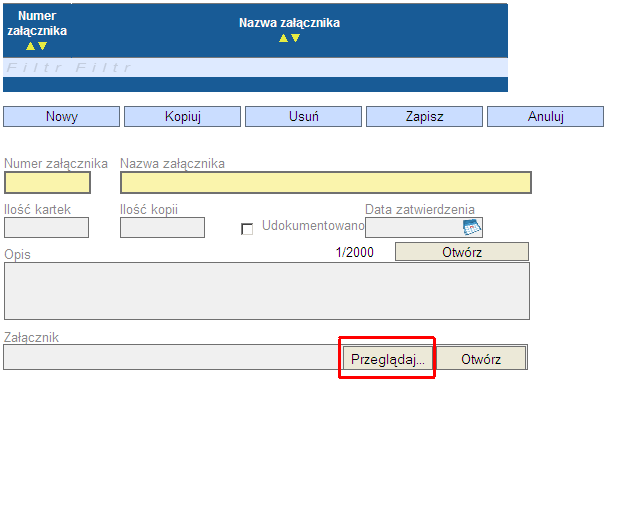Image resolution: width=640 pixels, height=512 pixels.
Task: Browse for file with Przeglądaj button
Action: 387,358
